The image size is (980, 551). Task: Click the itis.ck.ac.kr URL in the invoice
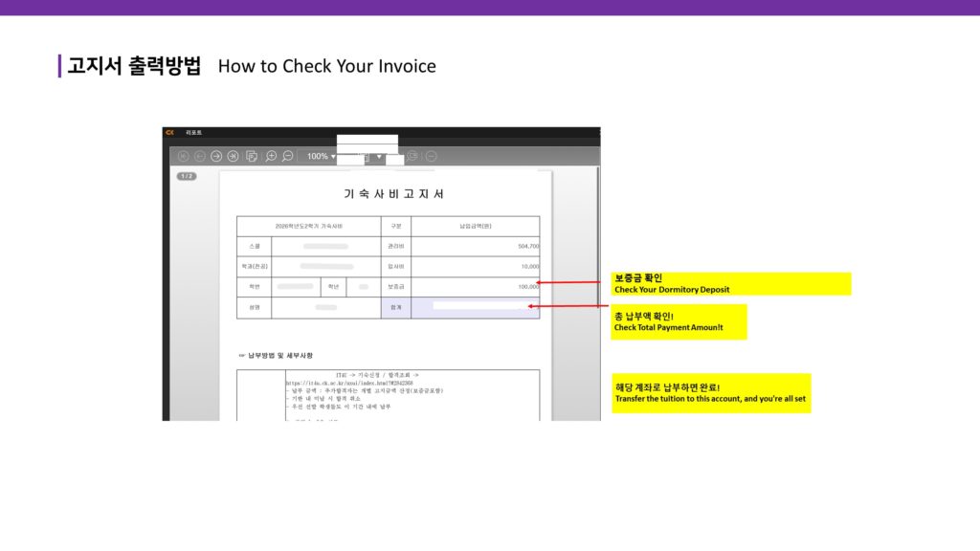point(349,383)
